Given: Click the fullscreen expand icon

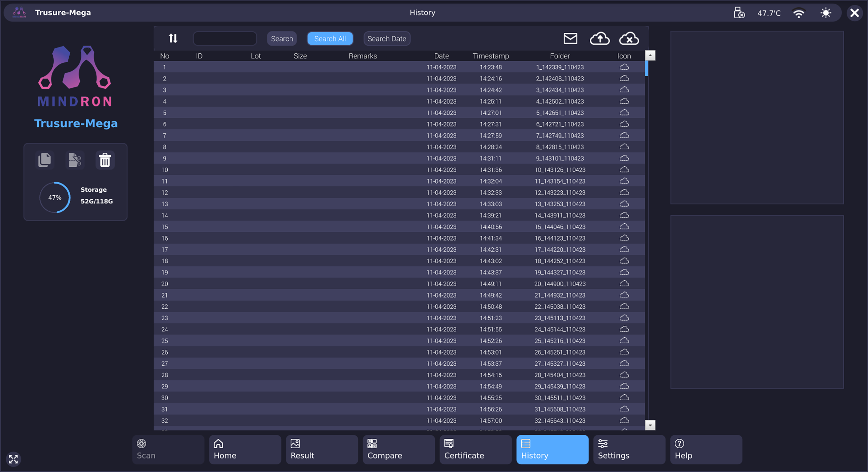Looking at the screenshot, I should point(13,459).
